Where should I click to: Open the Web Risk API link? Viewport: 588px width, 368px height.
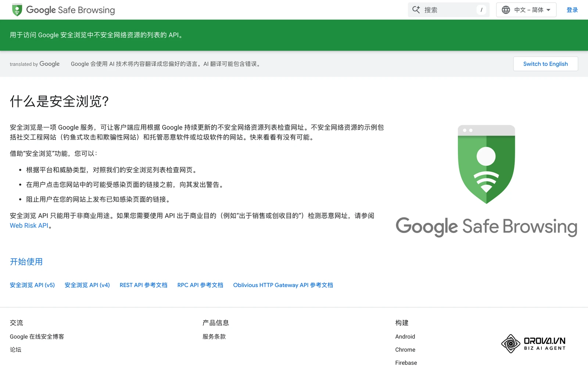tap(29, 226)
